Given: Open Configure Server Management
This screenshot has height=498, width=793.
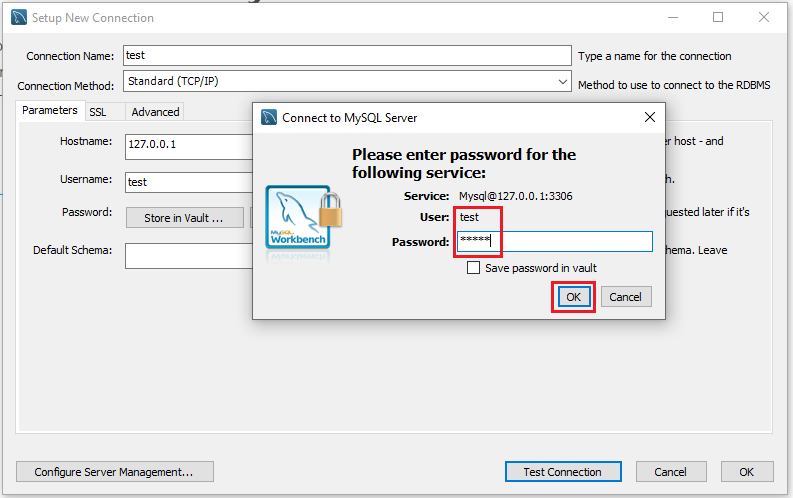Looking at the screenshot, I should pos(114,472).
